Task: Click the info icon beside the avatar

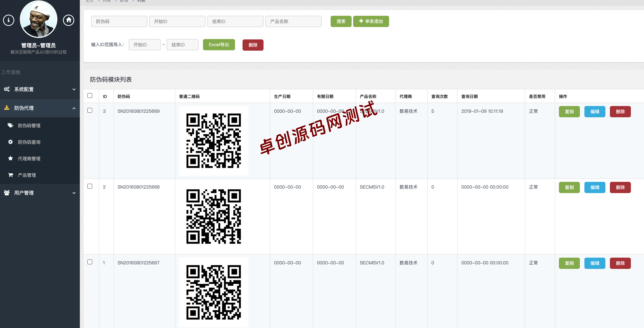Action: (x=8, y=20)
